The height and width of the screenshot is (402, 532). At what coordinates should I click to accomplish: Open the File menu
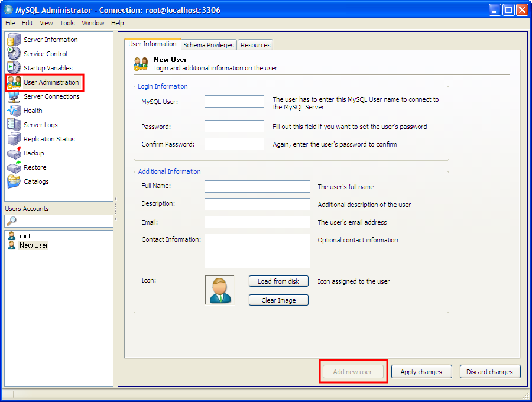[x=10, y=23]
